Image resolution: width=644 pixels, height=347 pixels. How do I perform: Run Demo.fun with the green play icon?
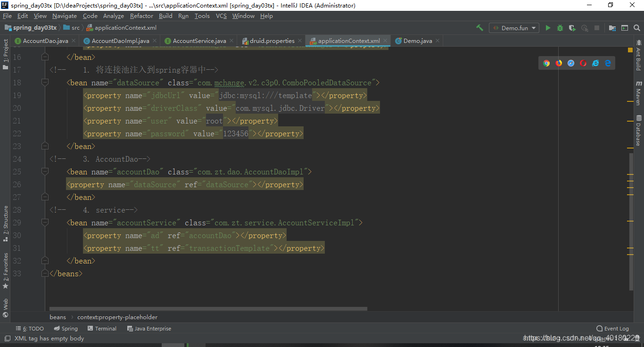pyautogui.click(x=548, y=28)
